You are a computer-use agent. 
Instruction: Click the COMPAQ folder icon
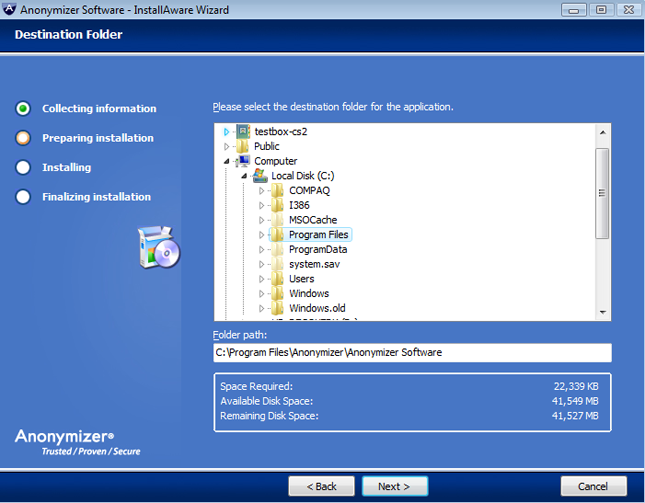(277, 190)
